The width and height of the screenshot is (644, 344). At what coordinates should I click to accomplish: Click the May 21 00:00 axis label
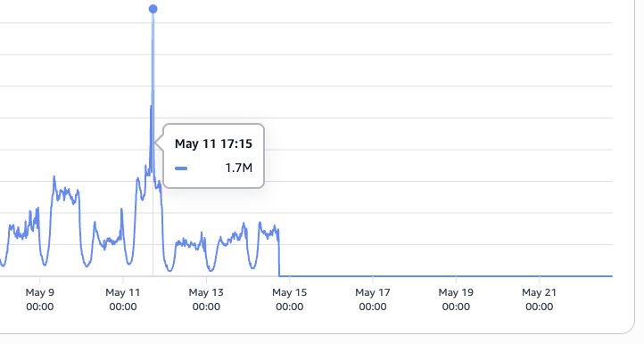click(540, 299)
